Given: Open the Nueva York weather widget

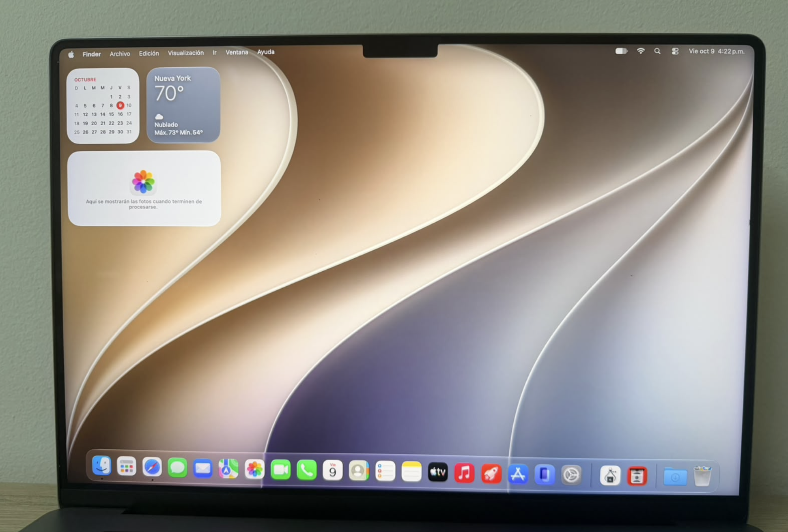Looking at the screenshot, I should 183,105.
